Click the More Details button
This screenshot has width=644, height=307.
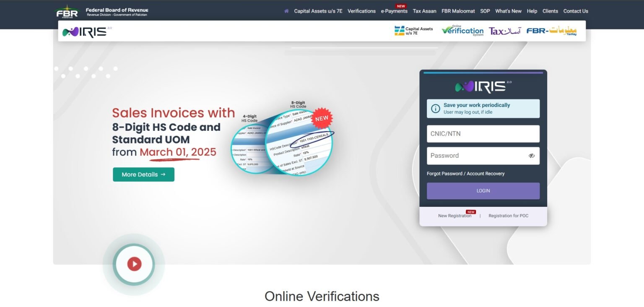click(143, 174)
